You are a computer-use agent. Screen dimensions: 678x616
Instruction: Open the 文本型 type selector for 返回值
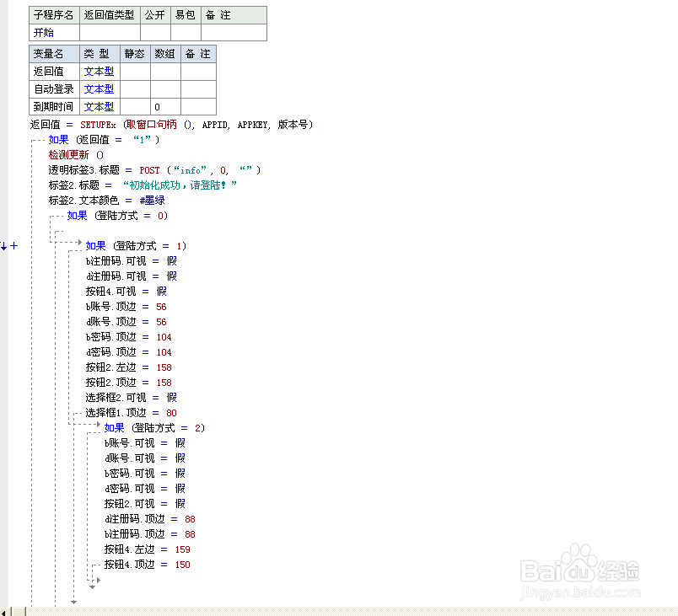pyautogui.click(x=99, y=71)
